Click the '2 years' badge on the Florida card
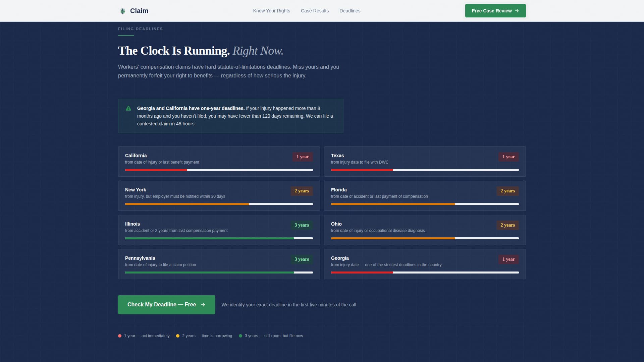 point(507,191)
